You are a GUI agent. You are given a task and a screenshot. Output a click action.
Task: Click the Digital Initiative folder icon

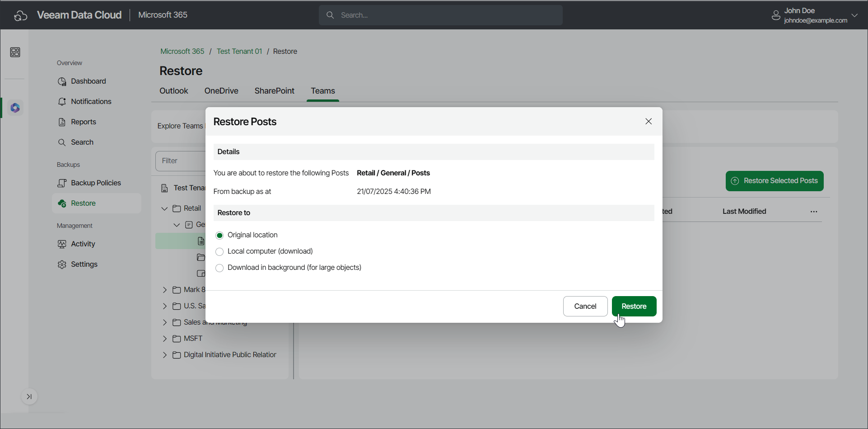click(x=177, y=355)
